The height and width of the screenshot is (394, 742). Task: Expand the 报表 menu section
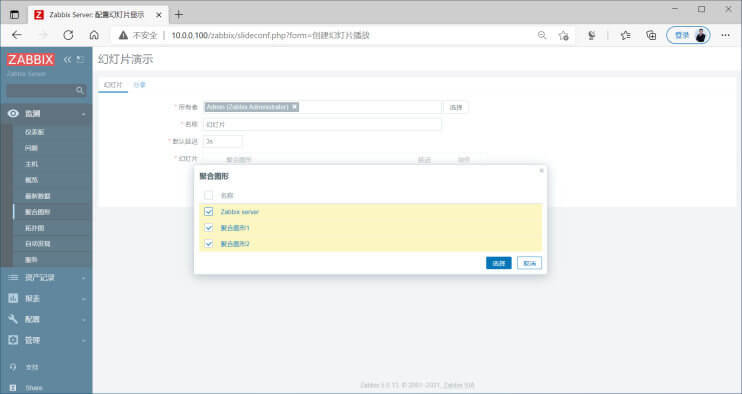pos(83,299)
